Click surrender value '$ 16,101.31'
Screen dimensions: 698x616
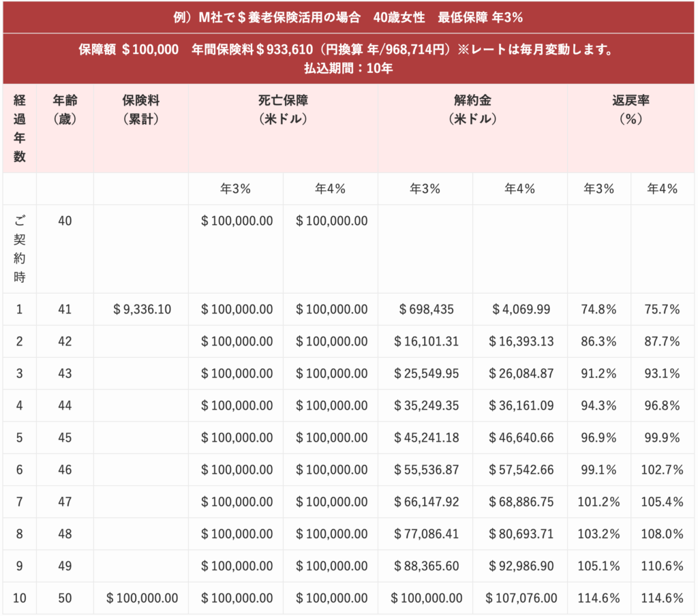point(426,341)
